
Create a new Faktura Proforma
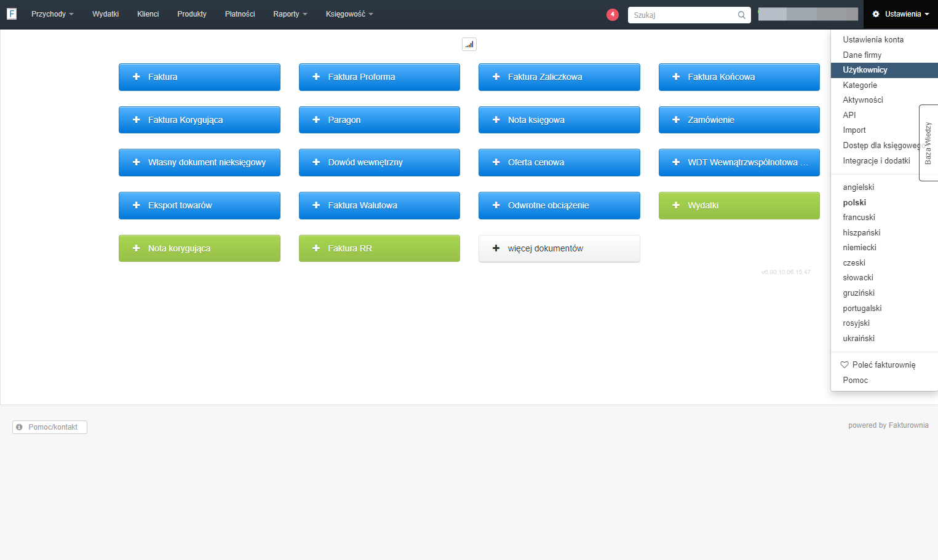click(x=380, y=77)
